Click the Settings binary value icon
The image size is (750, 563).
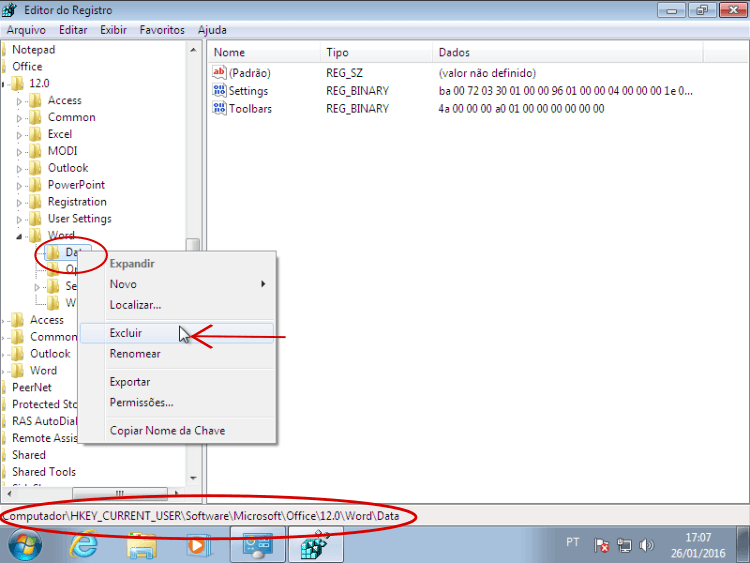(x=219, y=90)
